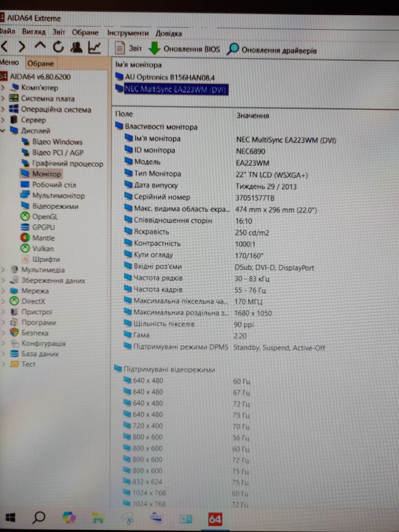Image resolution: width=399 pixels, height=532 pixels.
Task: Click the Vulkan icon in tree
Action: point(25,248)
